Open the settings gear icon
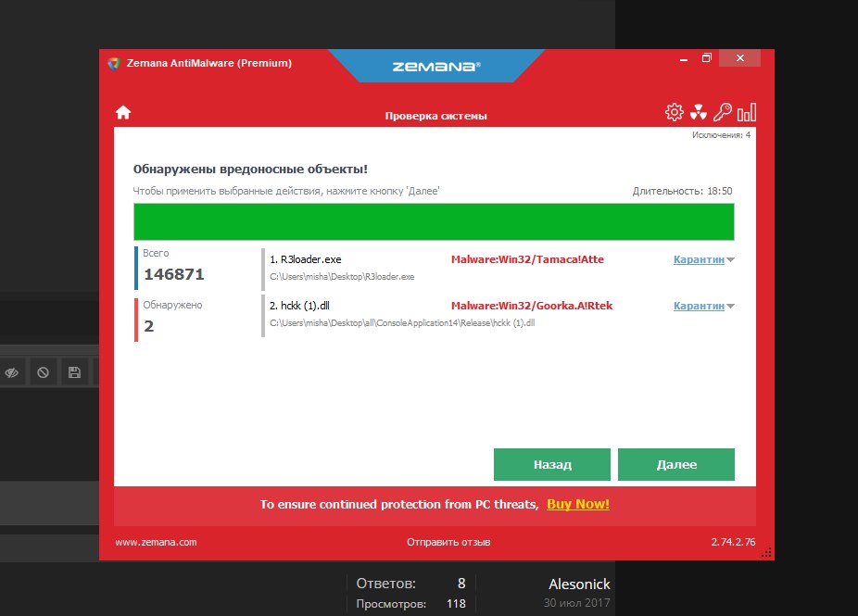This screenshot has width=858, height=616. click(x=675, y=112)
